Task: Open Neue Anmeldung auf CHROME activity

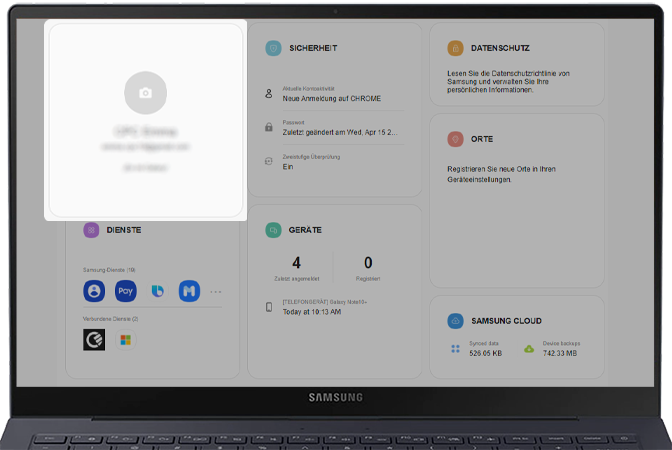Action: [332, 99]
